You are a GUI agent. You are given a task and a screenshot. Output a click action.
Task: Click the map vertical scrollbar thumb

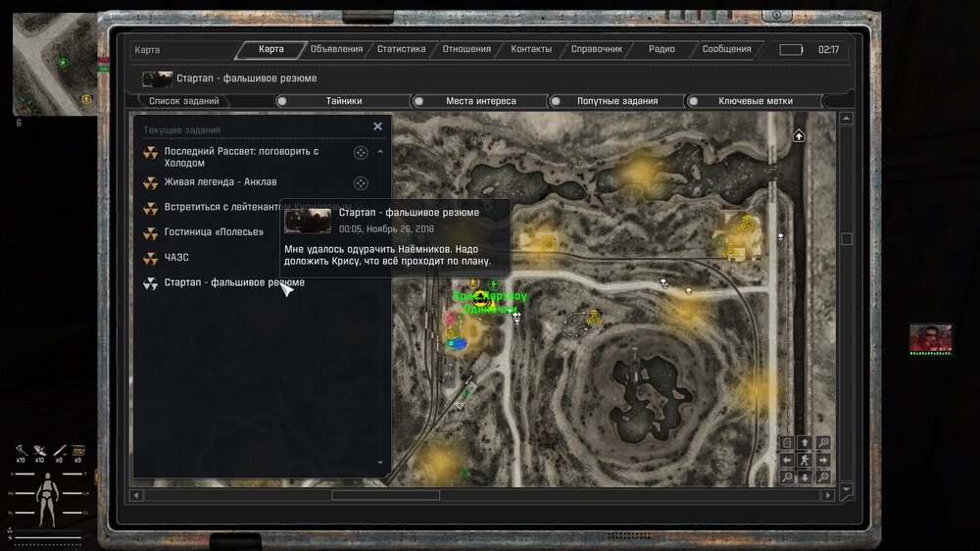point(847,239)
